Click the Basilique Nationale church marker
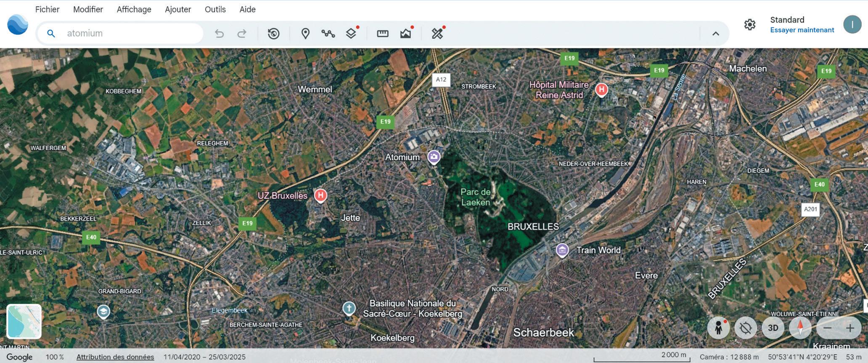Viewport: 868px width, 363px height. click(349, 309)
